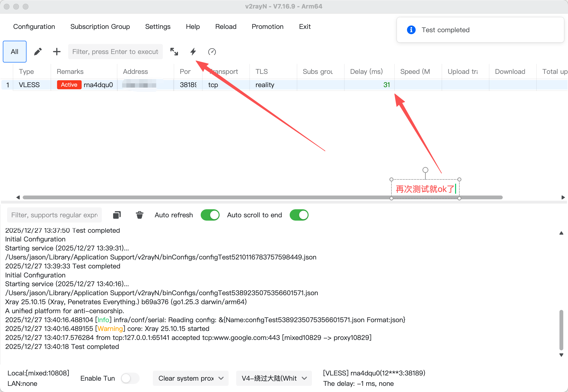Viewport: 568px width, 392px height.
Task: Open the Help menu
Action: coord(193,27)
